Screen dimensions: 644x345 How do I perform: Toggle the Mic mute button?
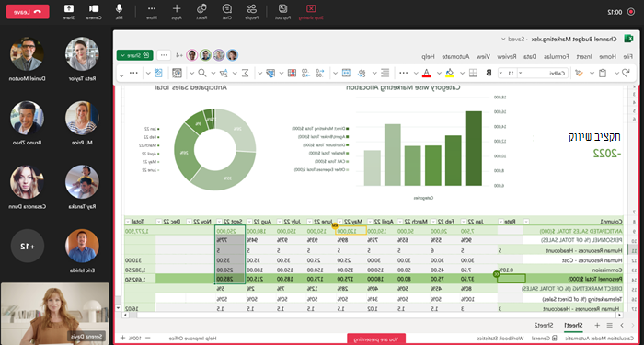tap(119, 11)
